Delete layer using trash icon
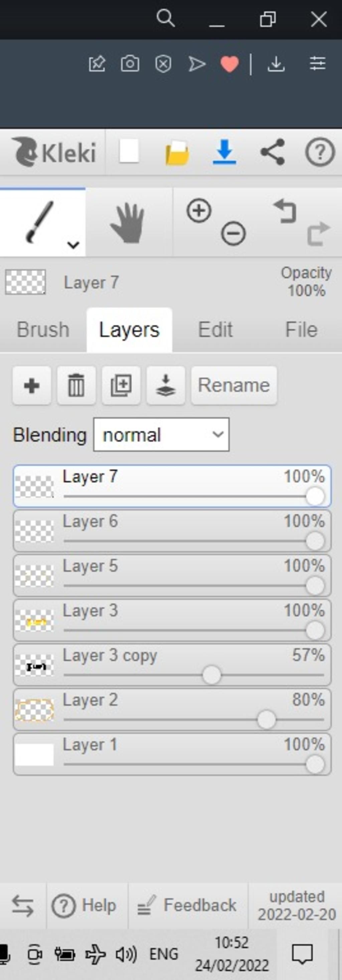Viewport: 342px width, 980px height. tap(76, 385)
